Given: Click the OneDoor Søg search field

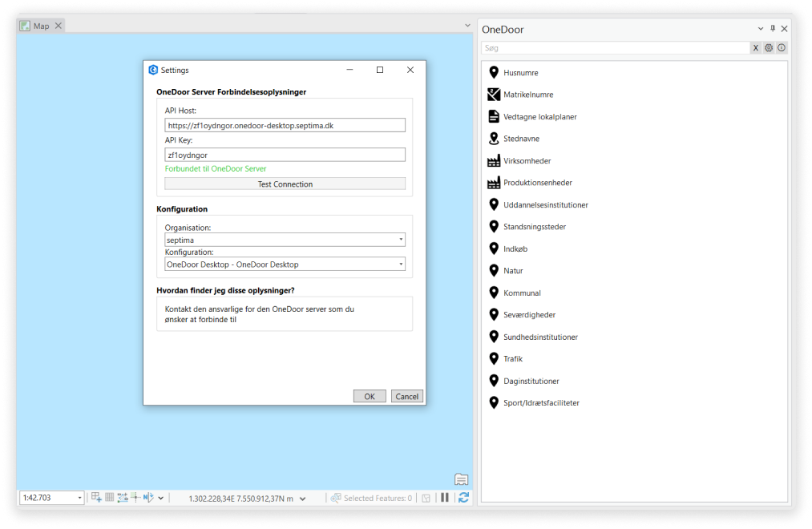Looking at the screenshot, I should tap(616, 47).
